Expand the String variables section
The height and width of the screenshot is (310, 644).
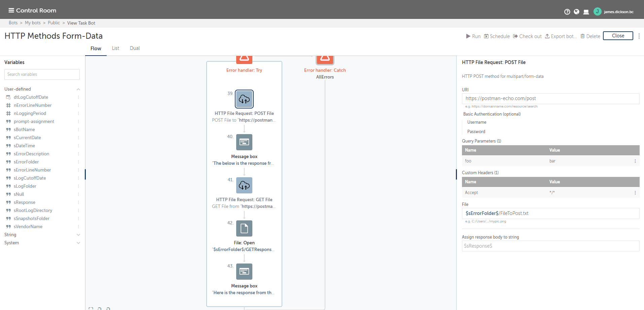[x=78, y=235]
